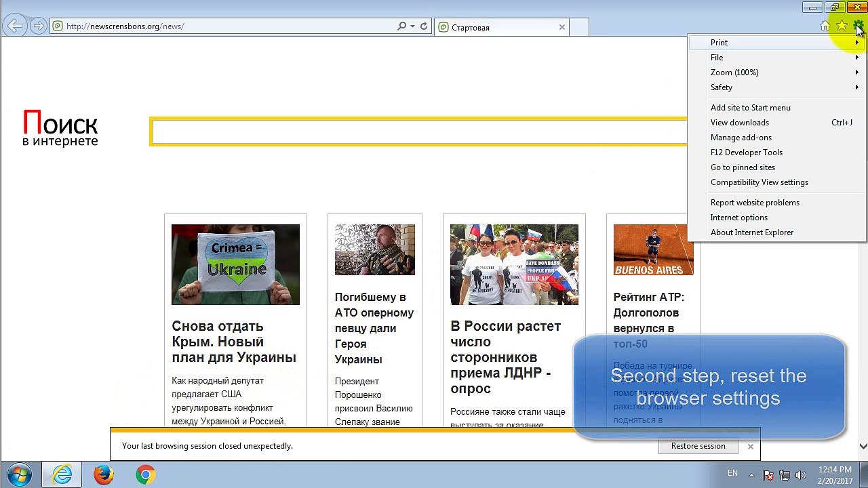Click the network tray icon
Viewport: 868px width, 488px height.
tap(784, 475)
